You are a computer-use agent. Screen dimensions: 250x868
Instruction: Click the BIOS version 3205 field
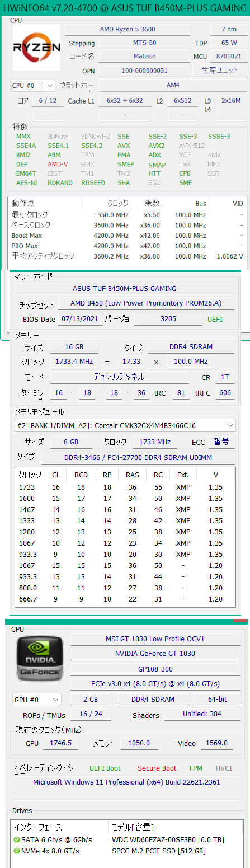[x=168, y=319]
